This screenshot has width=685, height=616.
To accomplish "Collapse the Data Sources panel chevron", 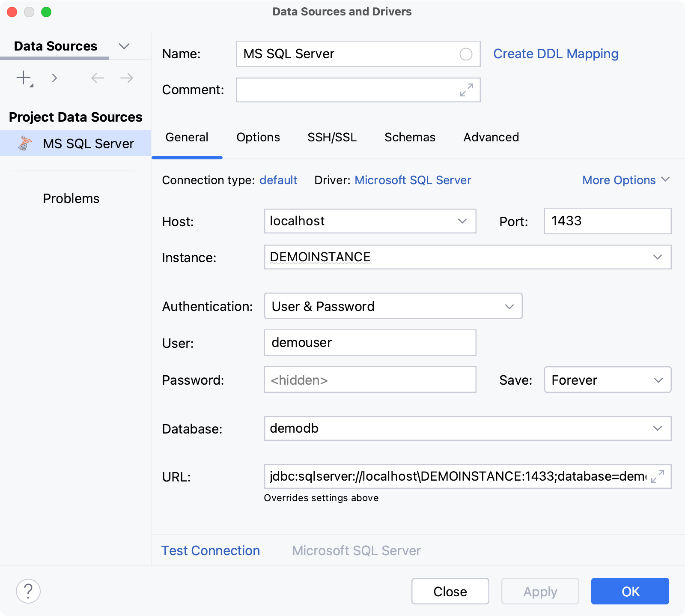I will tap(124, 46).
